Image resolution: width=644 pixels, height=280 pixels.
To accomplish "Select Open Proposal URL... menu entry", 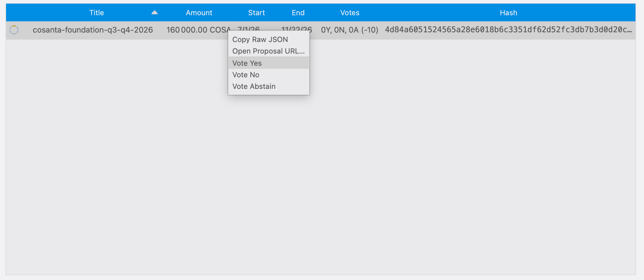I will pos(269,51).
